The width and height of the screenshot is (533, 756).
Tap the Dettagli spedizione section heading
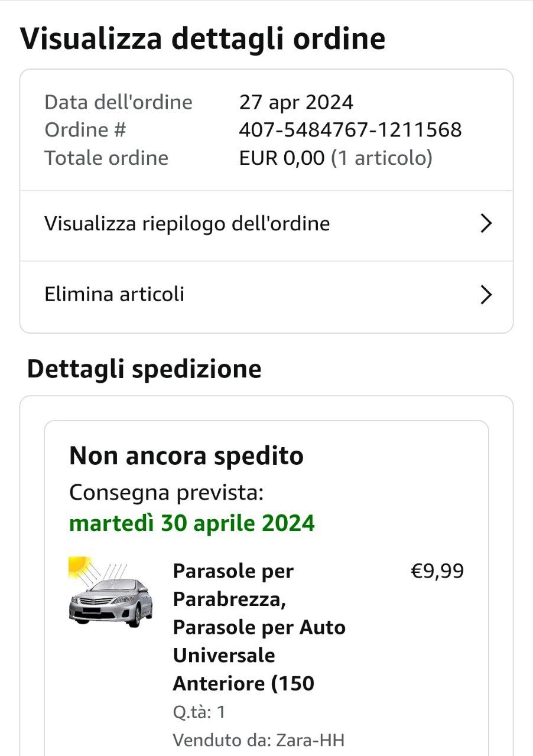tap(144, 369)
